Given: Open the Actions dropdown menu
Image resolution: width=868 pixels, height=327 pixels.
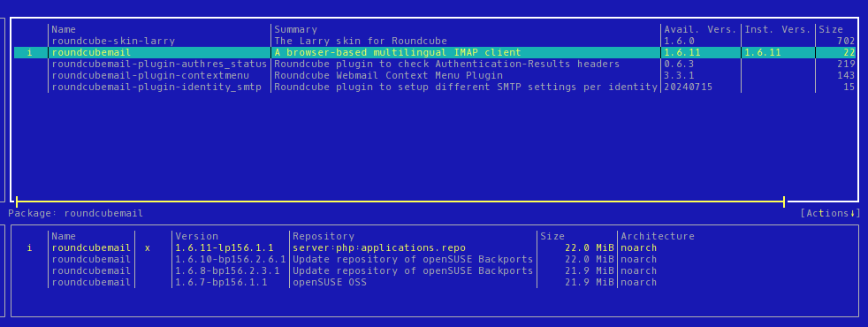Looking at the screenshot, I should [x=830, y=213].
